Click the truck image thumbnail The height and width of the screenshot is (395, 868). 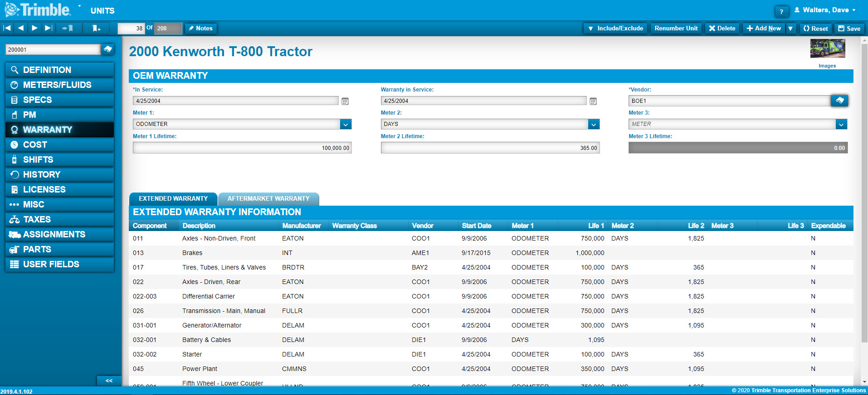828,48
